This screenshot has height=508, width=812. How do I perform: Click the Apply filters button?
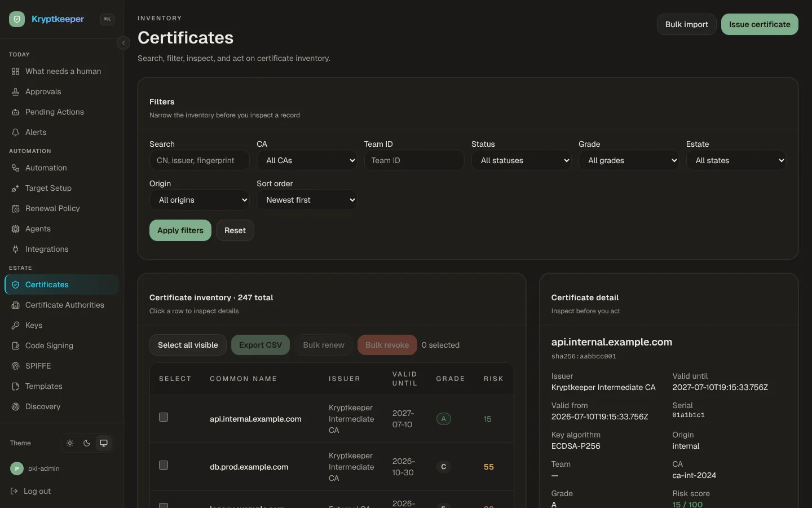pyautogui.click(x=180, y=230)
